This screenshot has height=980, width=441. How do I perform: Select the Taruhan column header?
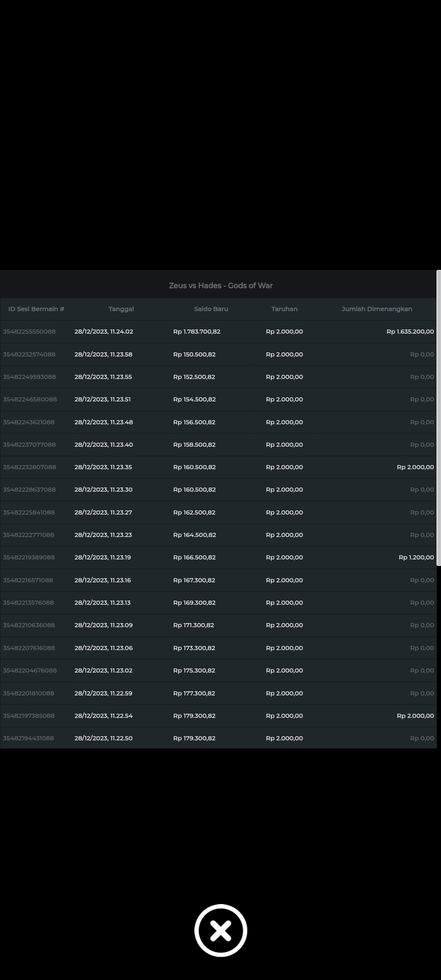point(284,309)
